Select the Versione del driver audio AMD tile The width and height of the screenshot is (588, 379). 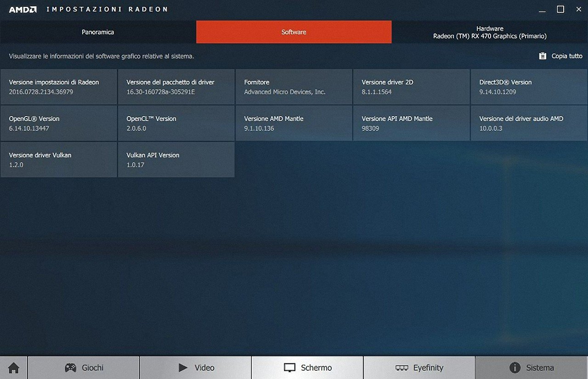coord(529,123)
